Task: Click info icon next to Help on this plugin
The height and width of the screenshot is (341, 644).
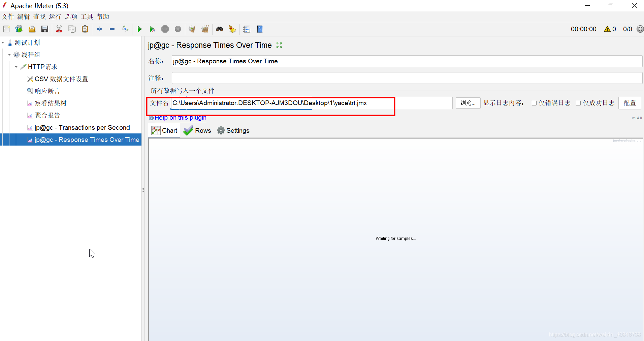Action: 151,118
